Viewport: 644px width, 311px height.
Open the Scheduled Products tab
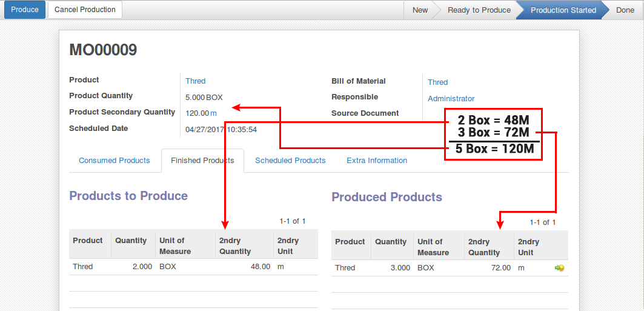[290, 161]
